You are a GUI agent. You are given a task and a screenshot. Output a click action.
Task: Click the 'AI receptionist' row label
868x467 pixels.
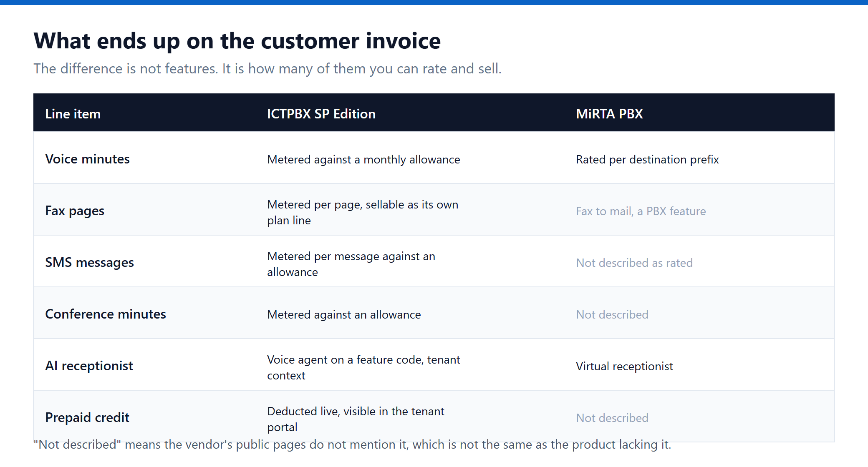point(89,366)
